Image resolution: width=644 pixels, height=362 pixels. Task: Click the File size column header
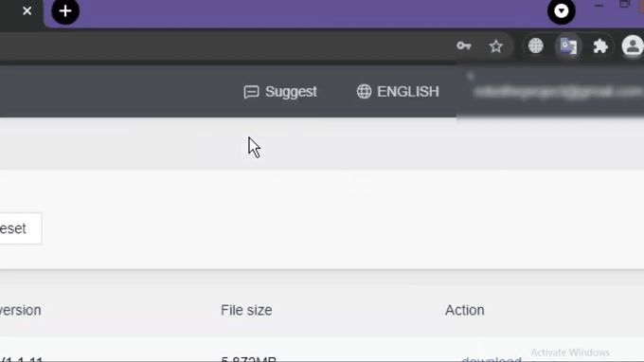pos(246,310)
